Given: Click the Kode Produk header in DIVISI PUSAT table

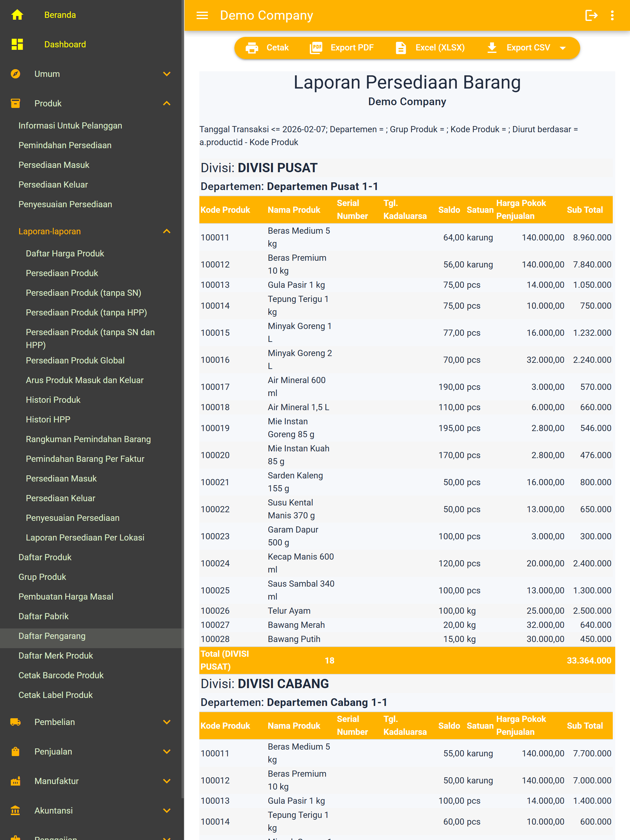Looking at the screenshot, I should point(225,210).
